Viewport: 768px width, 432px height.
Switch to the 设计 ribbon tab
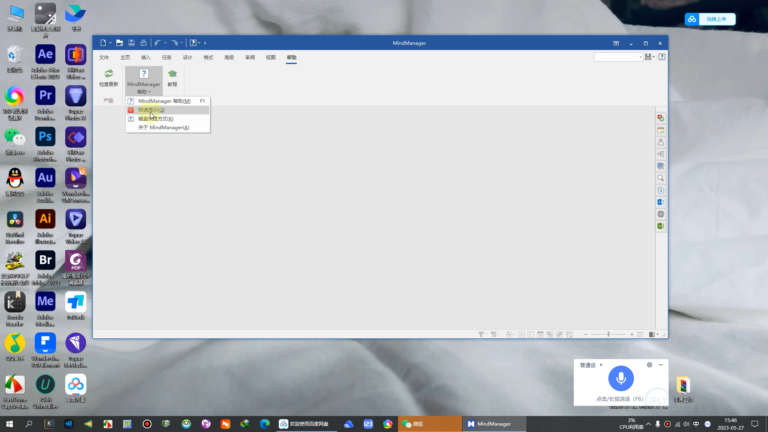(188, 57)
